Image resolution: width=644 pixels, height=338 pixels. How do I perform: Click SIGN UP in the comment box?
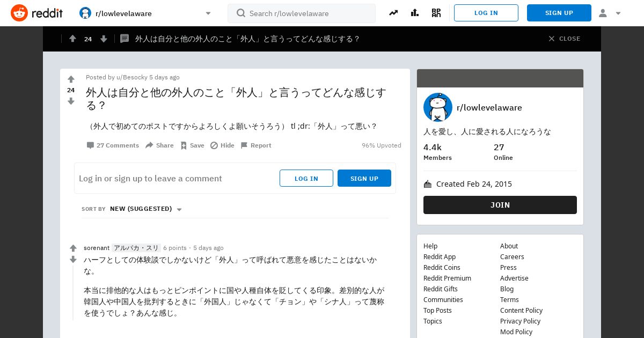[x=364, y=178]
